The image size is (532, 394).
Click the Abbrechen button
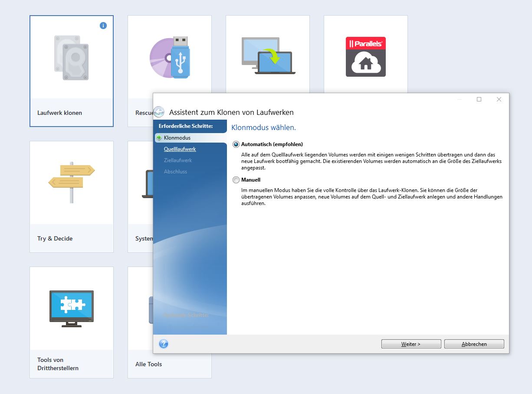coord(474,344)
